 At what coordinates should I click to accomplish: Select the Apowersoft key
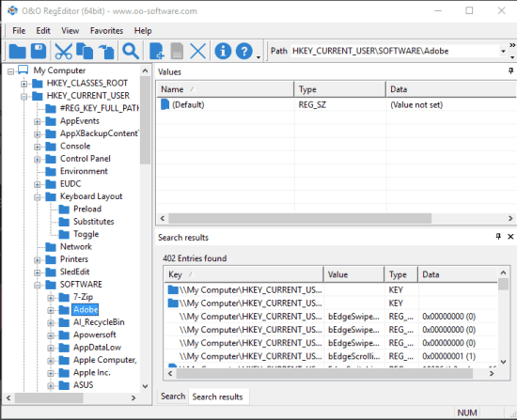[95, 334]
